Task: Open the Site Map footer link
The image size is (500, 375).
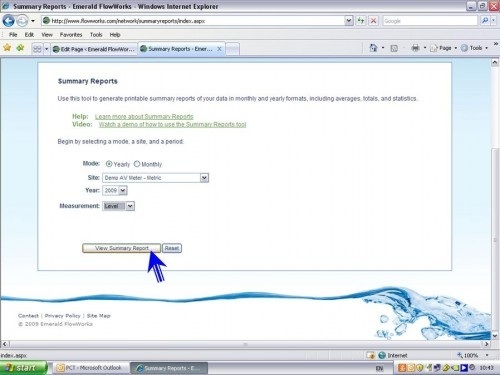Action: [99, 316]
